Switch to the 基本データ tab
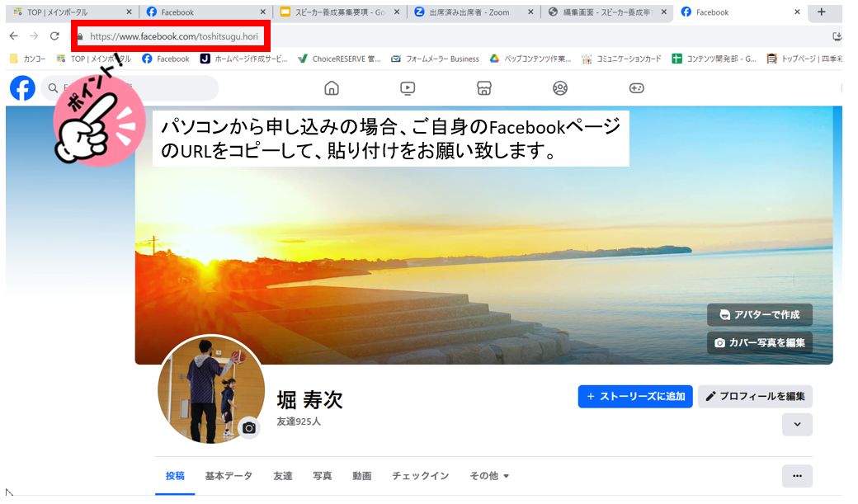 click(229, 476)
